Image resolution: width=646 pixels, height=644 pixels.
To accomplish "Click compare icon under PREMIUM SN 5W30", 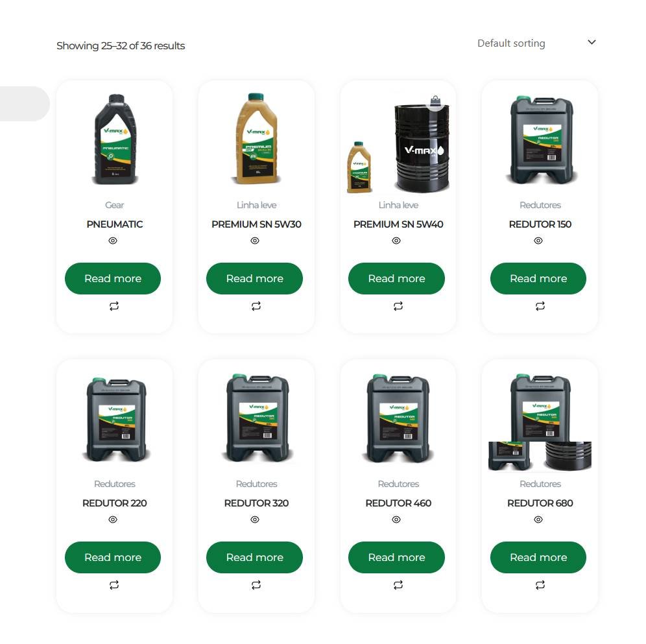I will [x=256, y=306].
